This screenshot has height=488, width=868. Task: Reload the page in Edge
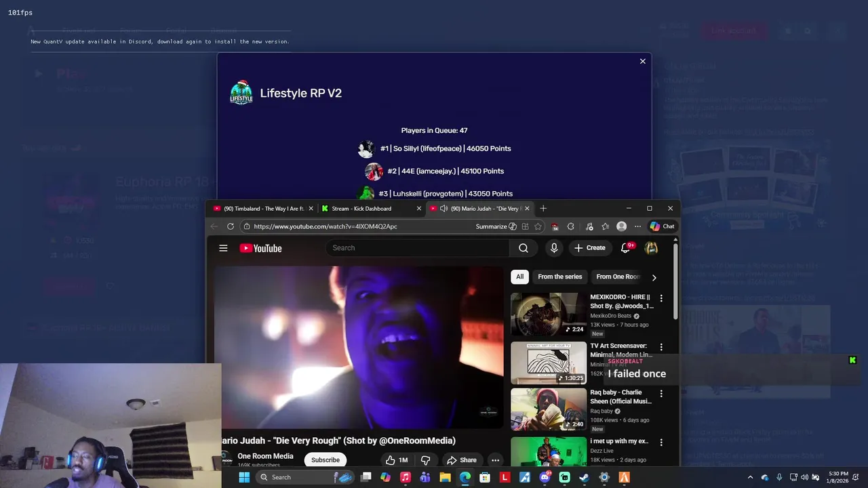[x=231, y=226]
